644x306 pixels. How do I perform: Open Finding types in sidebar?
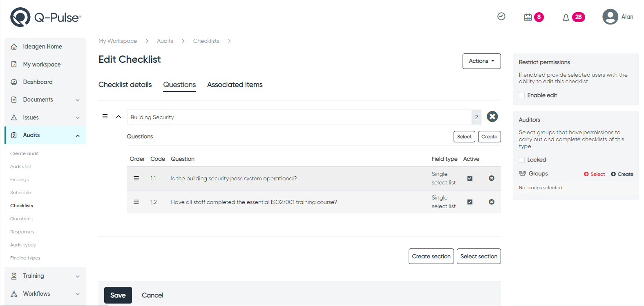25,258
